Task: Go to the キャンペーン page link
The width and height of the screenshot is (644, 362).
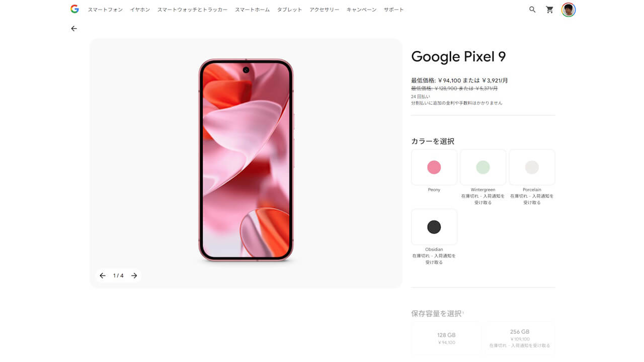Action: click(361, 10)
